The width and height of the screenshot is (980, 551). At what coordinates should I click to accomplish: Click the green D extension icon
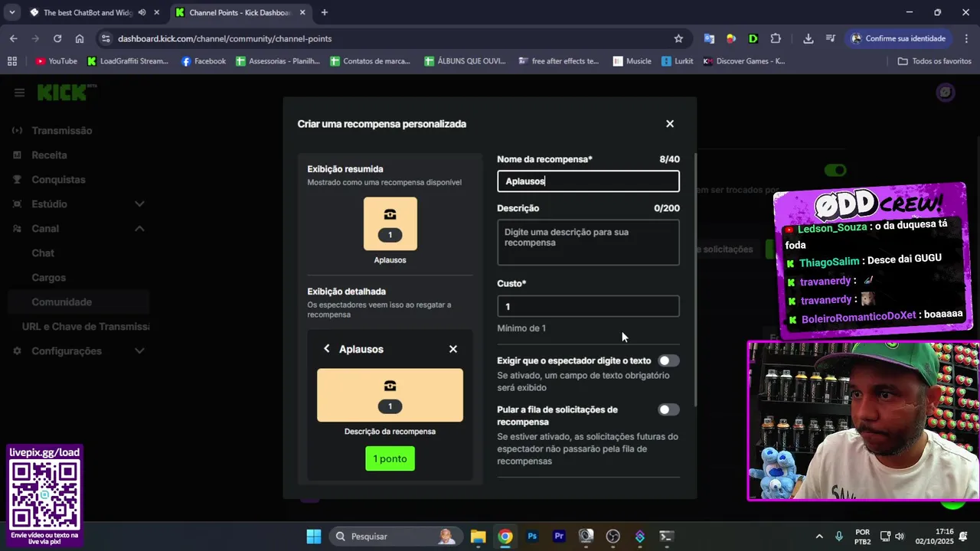coord(753,38)
